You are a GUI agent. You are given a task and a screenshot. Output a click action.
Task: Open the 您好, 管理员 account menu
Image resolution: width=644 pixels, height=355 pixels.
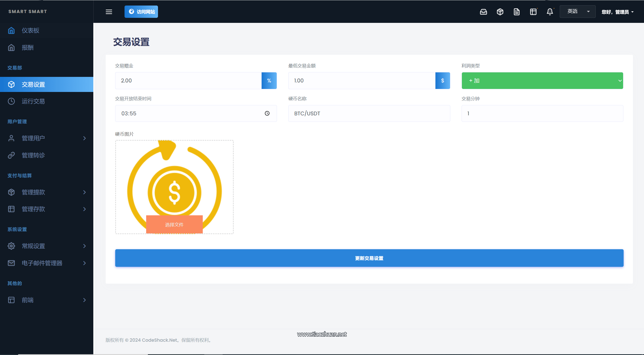[x=617, y=12]
